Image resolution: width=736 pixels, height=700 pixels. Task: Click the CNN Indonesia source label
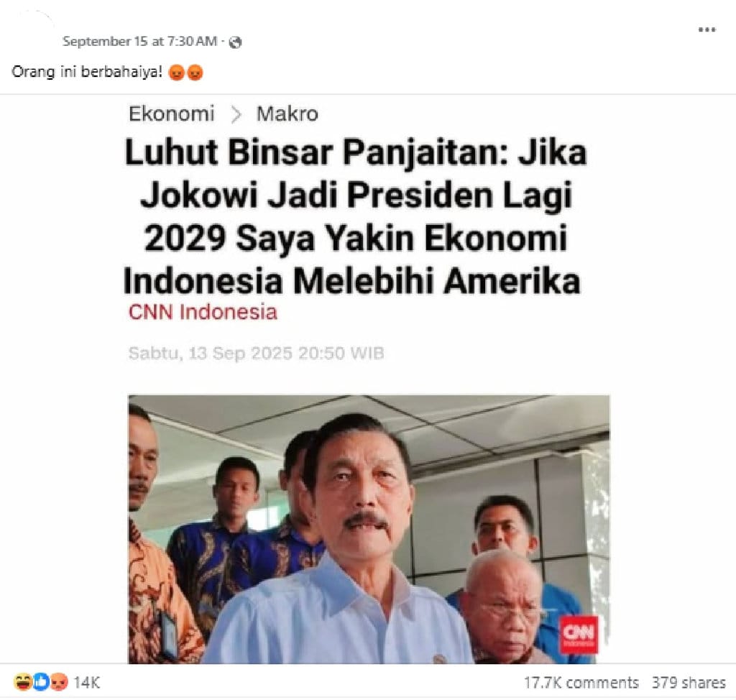(203, 312)
